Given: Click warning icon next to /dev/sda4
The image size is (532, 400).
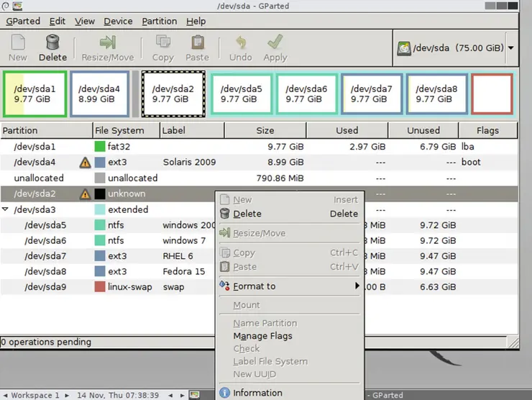Looking at the screenshot, I should pyautogui.click(x=85, y=163).
